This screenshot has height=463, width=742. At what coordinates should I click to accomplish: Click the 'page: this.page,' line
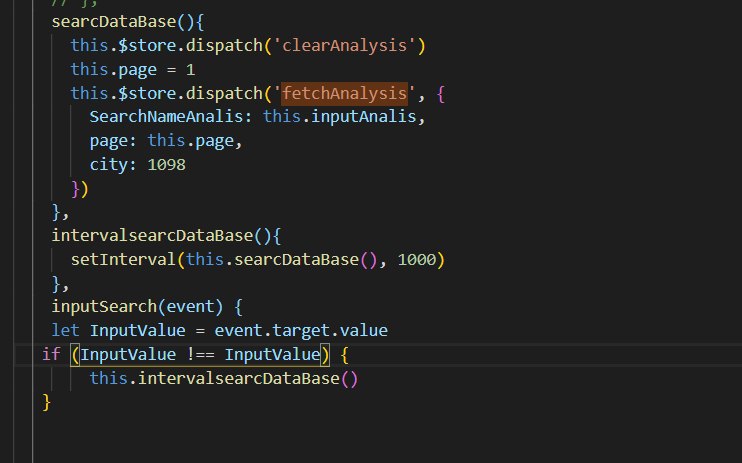[166, 141]
